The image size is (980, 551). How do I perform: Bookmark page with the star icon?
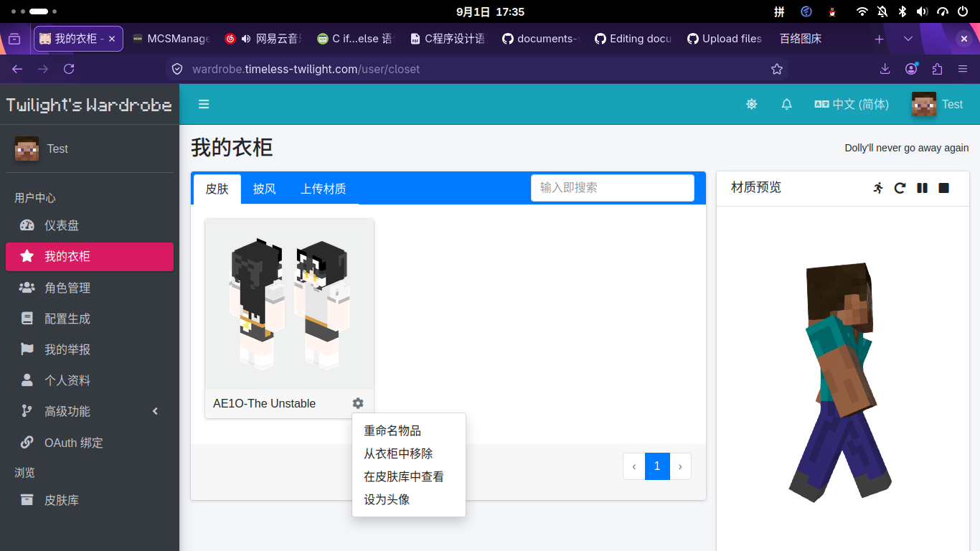coord(777,69)
